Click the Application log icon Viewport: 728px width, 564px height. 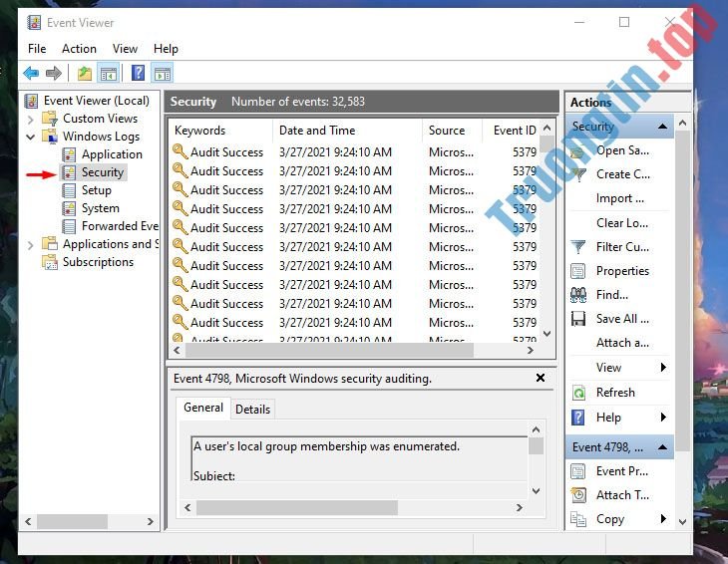coord(69,154)
